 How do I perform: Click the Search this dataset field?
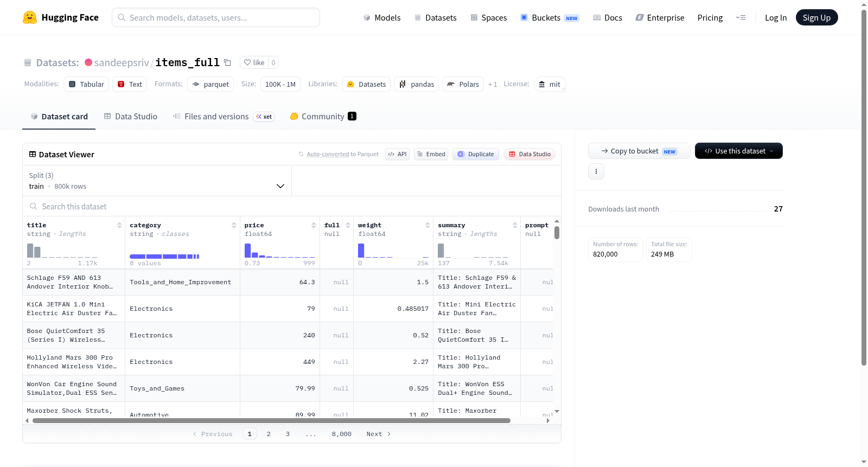tap(292, 207)
